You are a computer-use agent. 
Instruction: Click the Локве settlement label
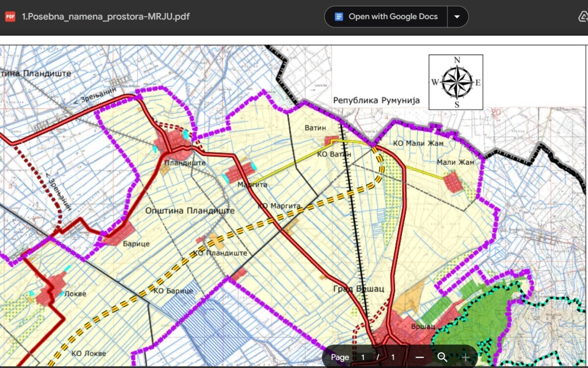pos(75,294)
